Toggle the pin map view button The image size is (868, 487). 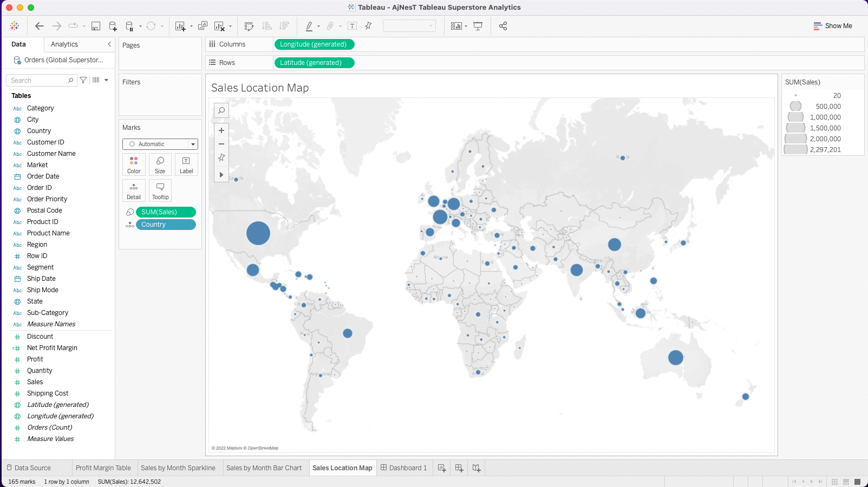[221, 157]
